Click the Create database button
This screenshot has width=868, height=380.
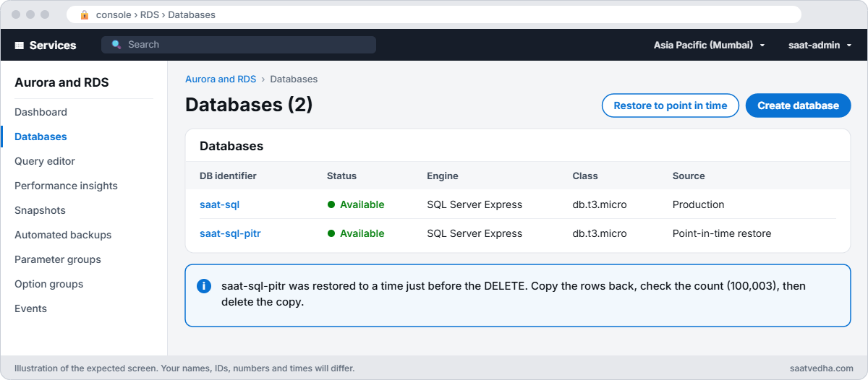[x=799, y=105]
